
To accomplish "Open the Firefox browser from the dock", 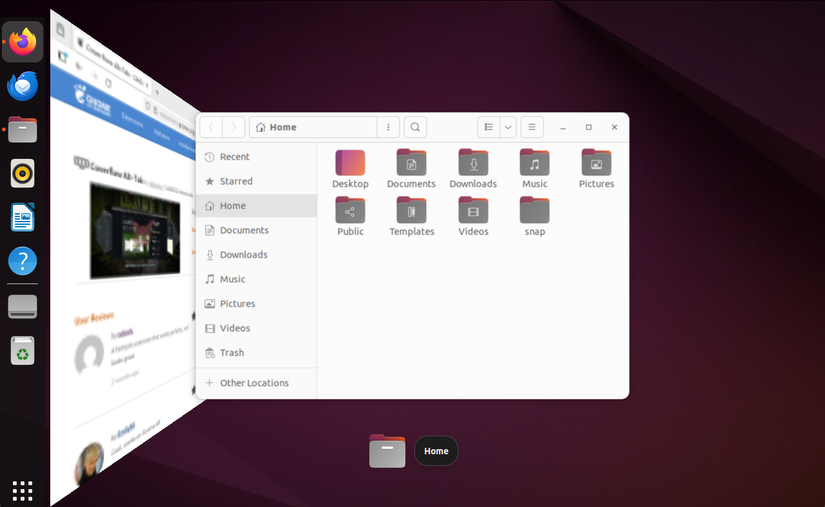I will [23, 42].
